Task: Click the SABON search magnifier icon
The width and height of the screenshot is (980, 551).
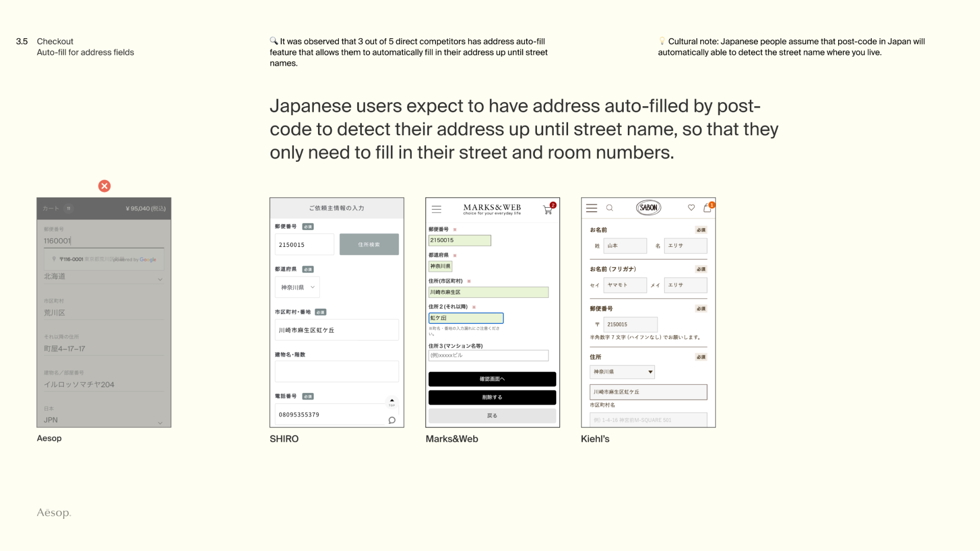Action: tap(609, 208)
